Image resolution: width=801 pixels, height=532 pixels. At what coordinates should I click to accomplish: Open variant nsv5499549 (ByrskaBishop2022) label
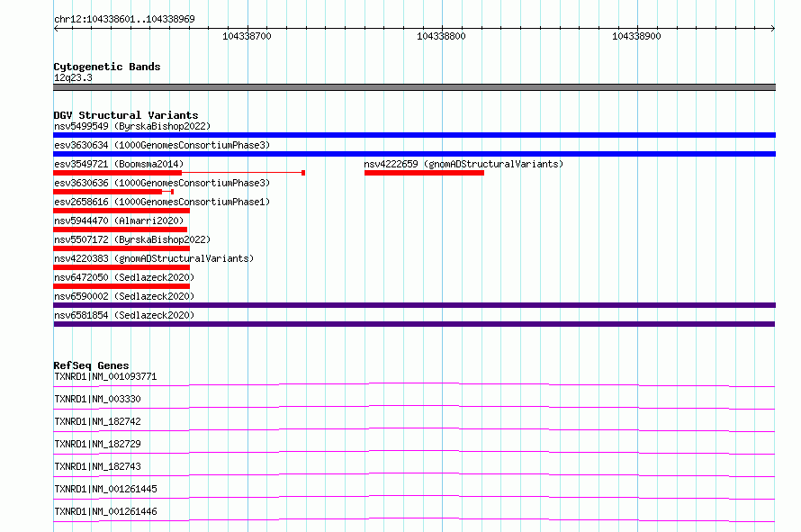tap(132, 126)
